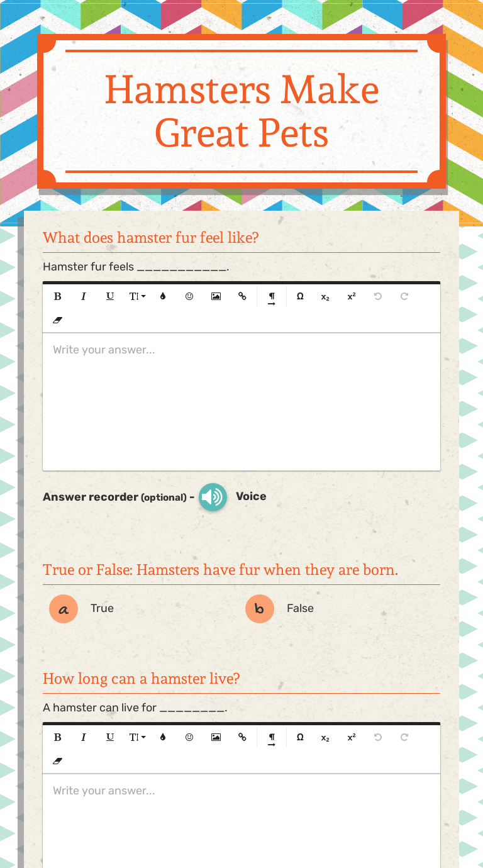Select answer 'a' True for the fur question
483x868 pixels.
[64, 608]
